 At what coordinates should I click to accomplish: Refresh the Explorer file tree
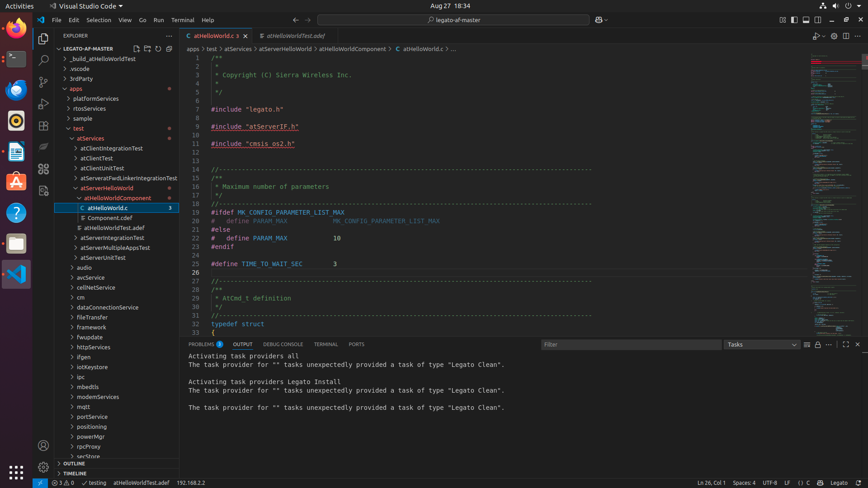click(x=158, y=49)
